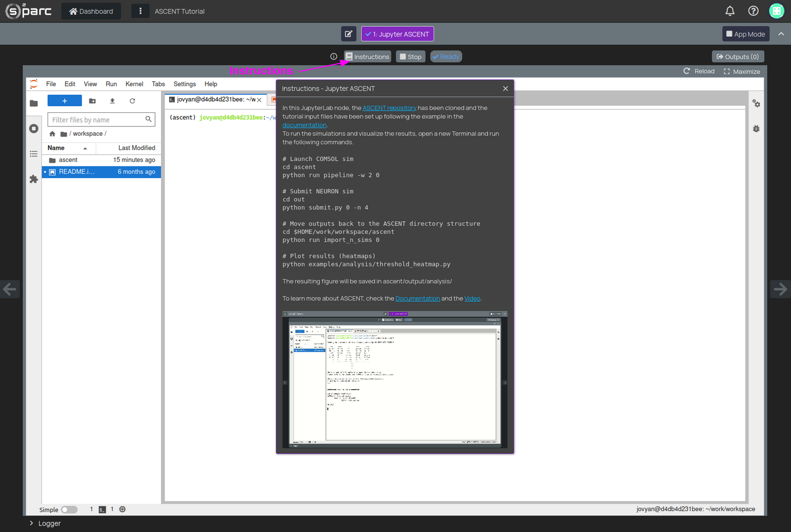Reload the Jupyter iframe
The image size is (791, 532).
[x=699, y=71]
